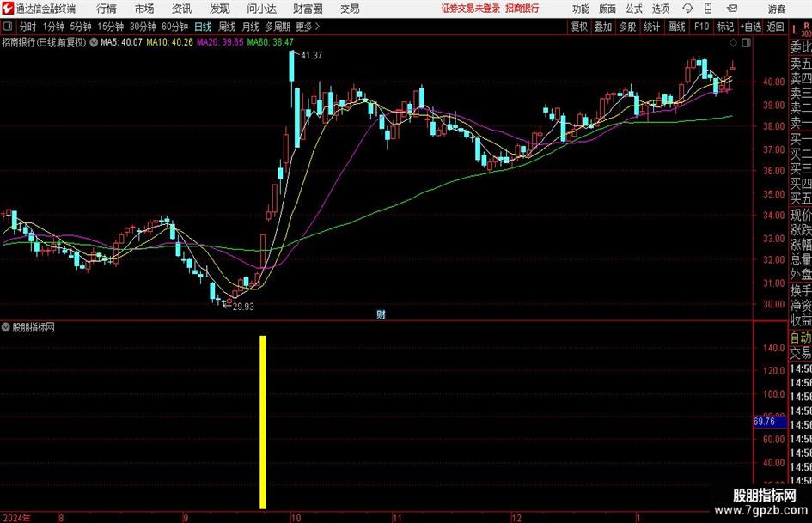The width and height of the screenshot is (812, 523).
Task: Open the 版面 menu
Action: 607,9
